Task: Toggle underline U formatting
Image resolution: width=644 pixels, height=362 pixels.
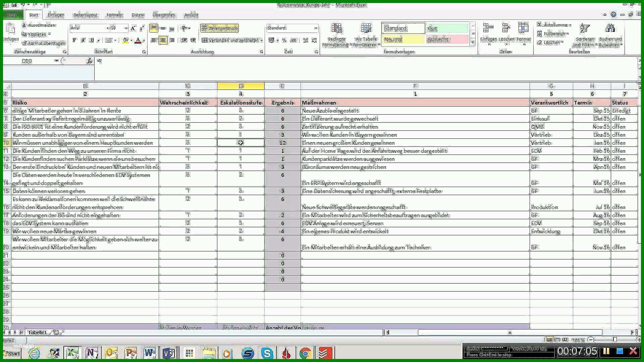Action: 92,40
